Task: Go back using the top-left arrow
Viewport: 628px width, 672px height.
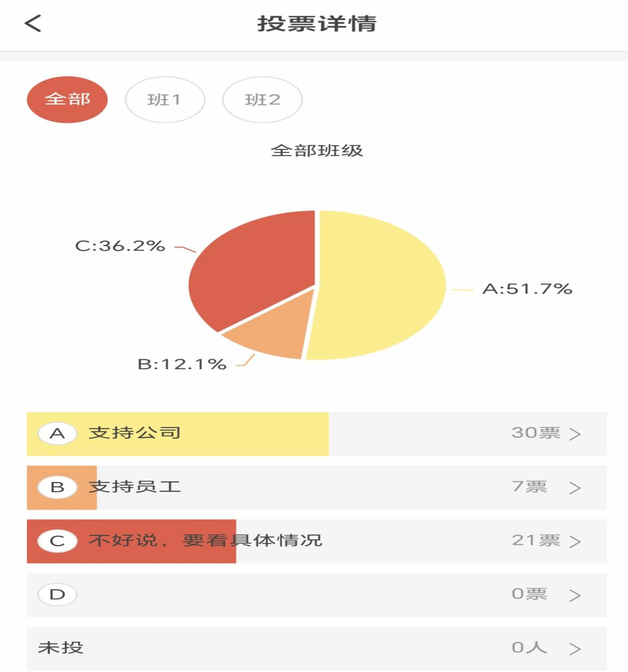Action: click(x=33, y=23)
